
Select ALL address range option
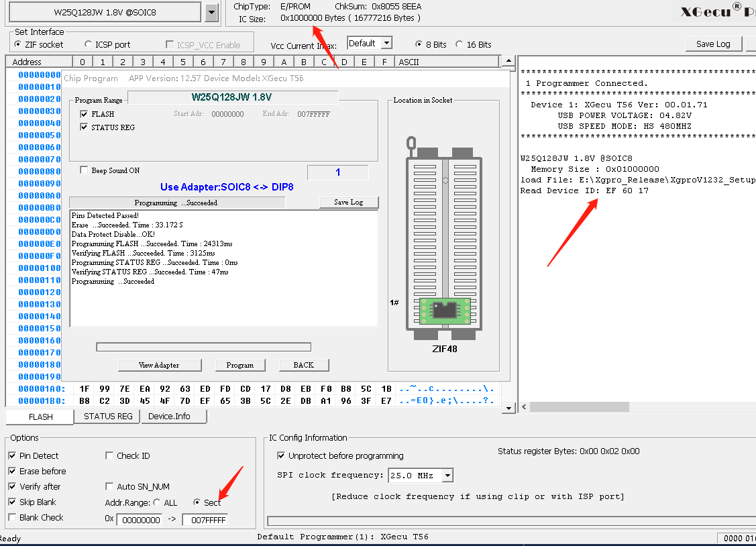[157, 502]
